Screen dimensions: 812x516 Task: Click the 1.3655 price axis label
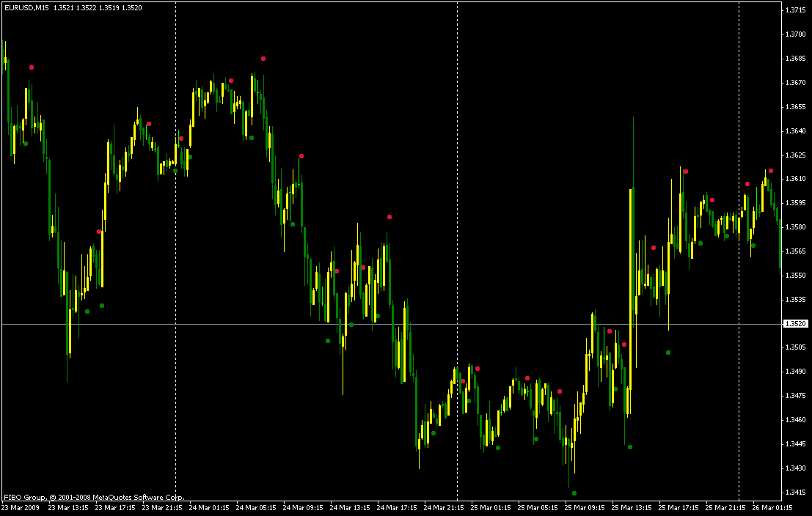click(795, 106)
